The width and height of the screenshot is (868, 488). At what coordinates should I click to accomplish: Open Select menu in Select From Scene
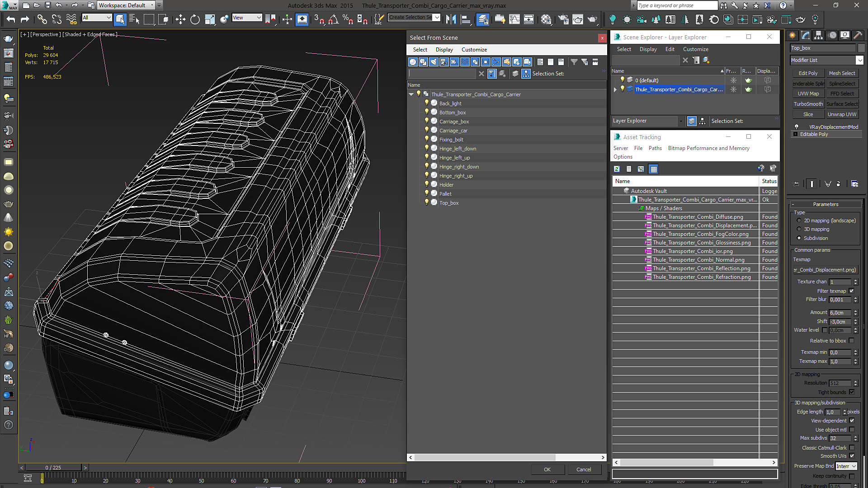[x=420, y=50]
